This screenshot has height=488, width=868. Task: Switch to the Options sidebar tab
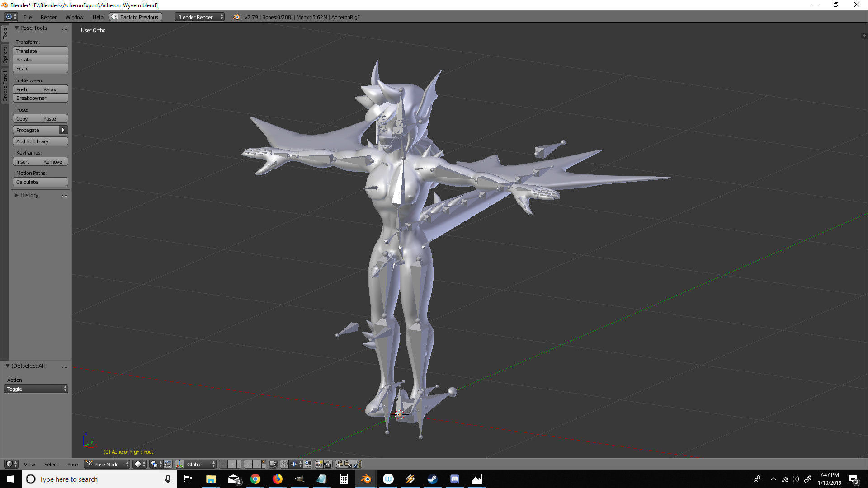5,55
